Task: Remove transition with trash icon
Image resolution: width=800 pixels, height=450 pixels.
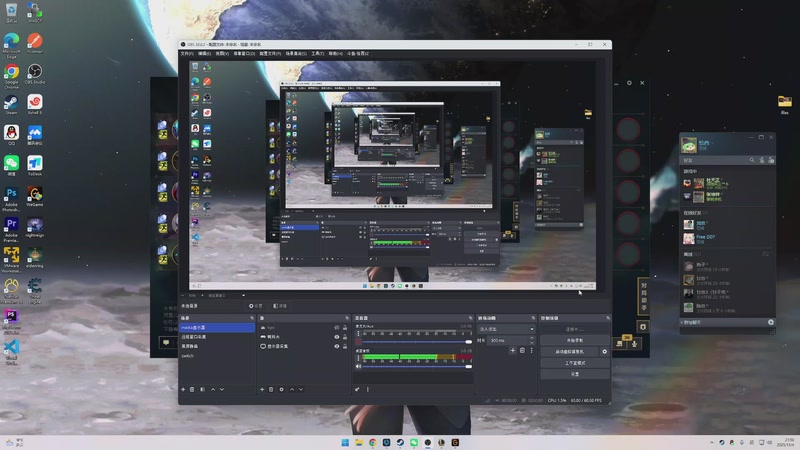Action: coord(522,351)
